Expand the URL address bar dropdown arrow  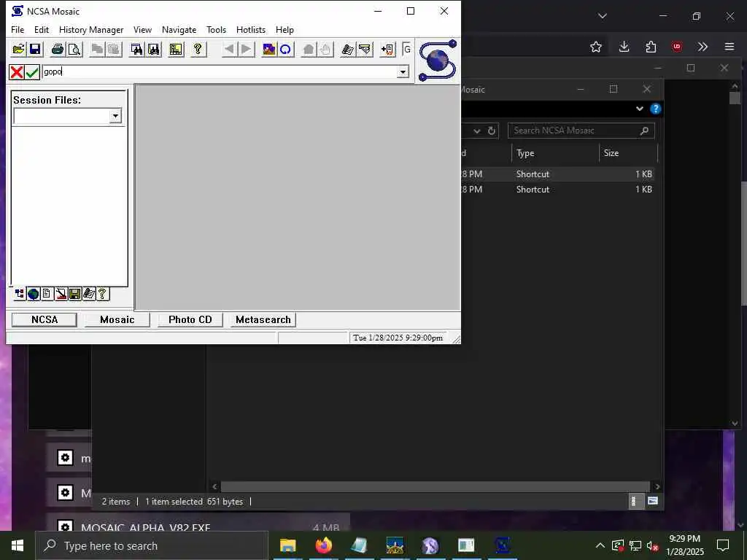pyautogui.click(x=403, y=72)
